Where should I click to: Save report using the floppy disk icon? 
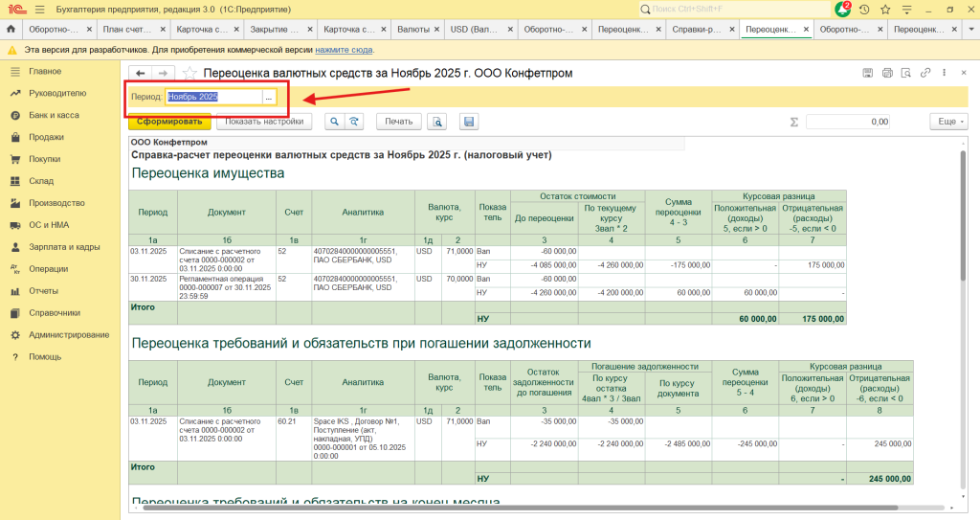point(469,122)
